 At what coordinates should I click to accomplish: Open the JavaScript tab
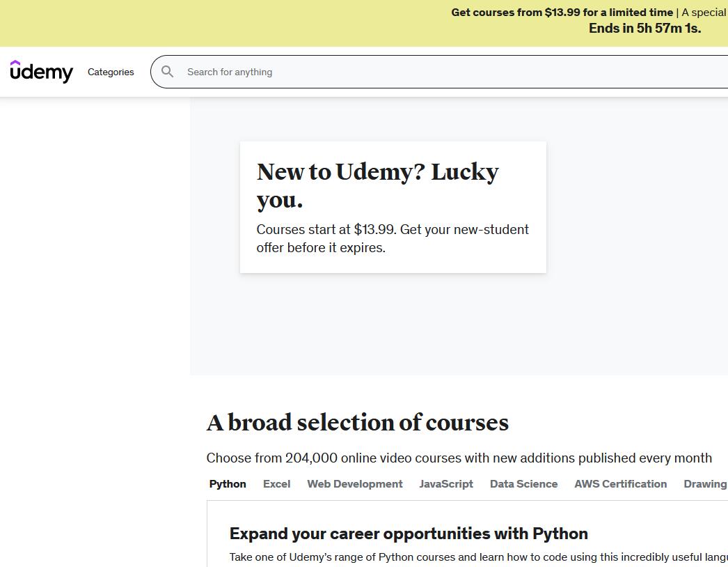coord(446,484)
